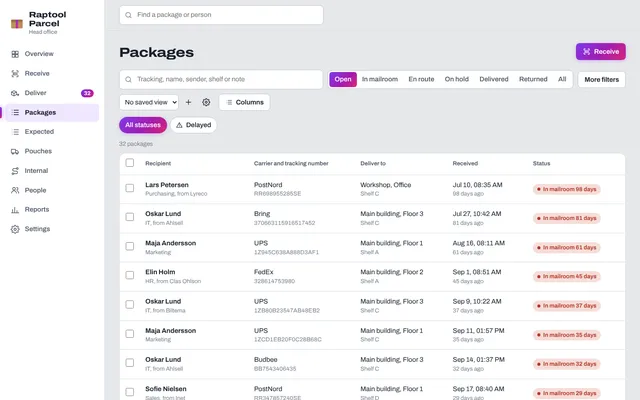This screenshot has height=400, width=640.
Task: Select all packages header checkbox
Action: (130, 163)
